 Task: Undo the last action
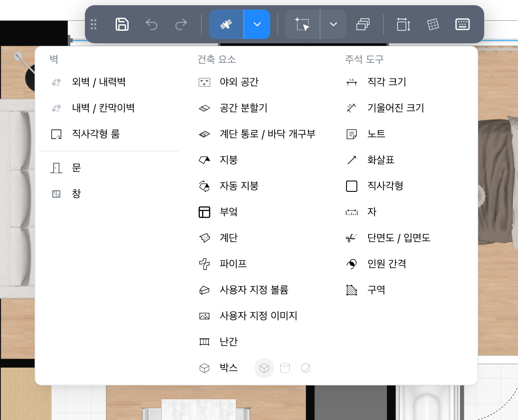point(151,24)
